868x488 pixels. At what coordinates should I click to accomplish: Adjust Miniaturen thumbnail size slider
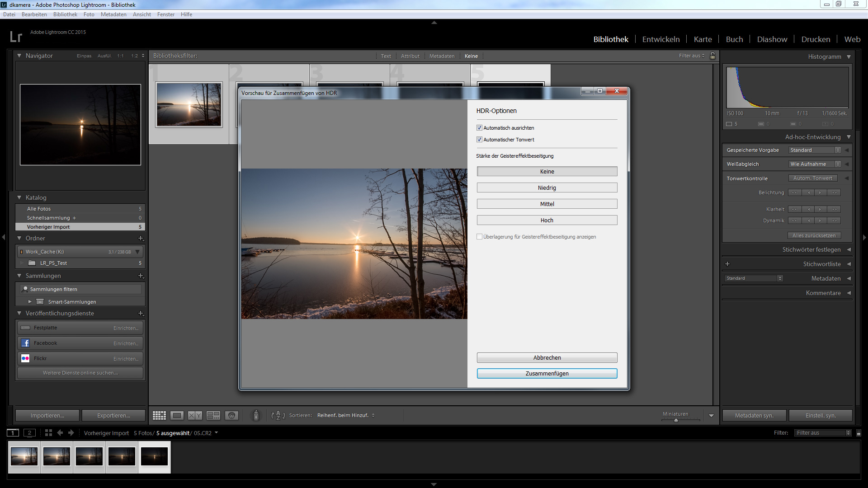676,420
